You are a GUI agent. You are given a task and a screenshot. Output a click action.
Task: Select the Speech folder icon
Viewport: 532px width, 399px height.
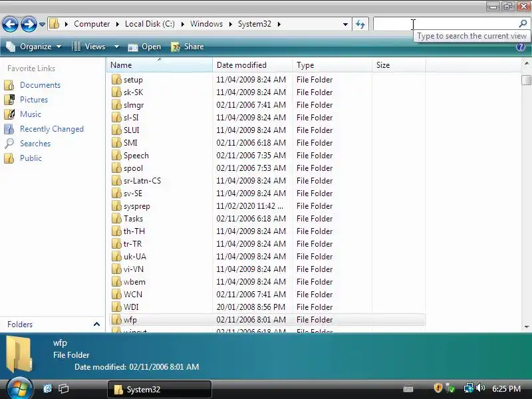116,156
